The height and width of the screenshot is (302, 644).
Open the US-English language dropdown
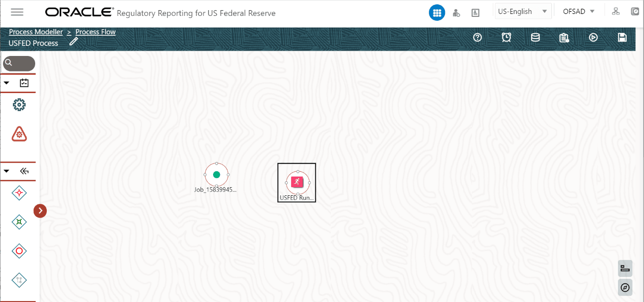(523, 12)
